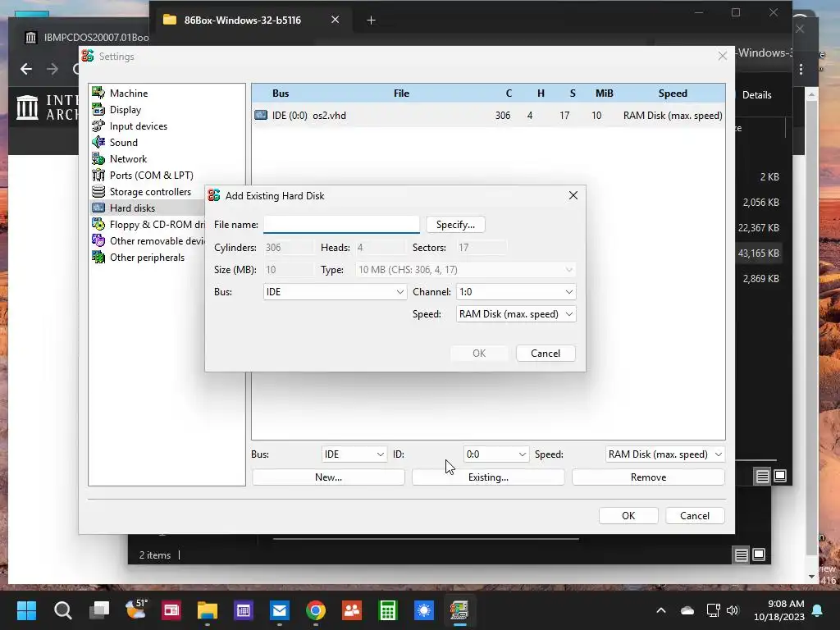Open weather widget showing 51°
Screen dimensions: 840x630
(x=136, y=609)
